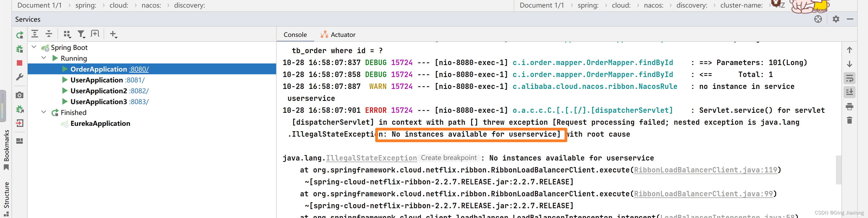This screenshot has width=868, height=218.
Task: Open the Structure tool window
Action: click(x=6, y=199)
